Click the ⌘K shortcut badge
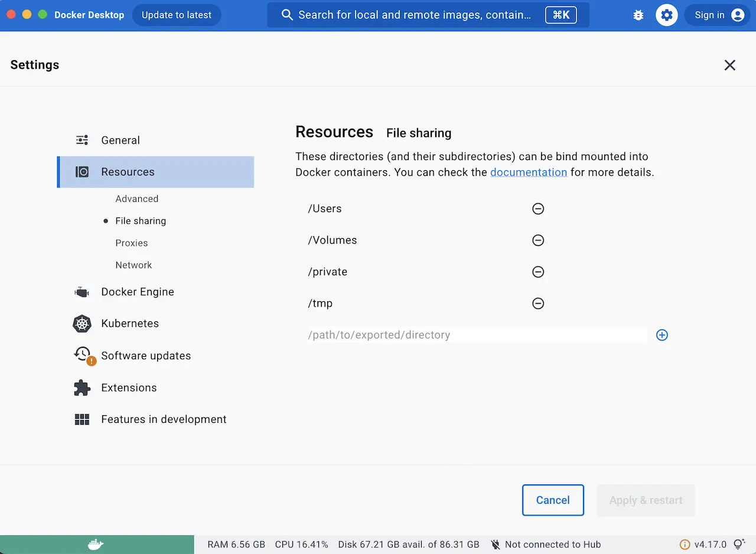 pyautogui.click(x=561, y=15)
